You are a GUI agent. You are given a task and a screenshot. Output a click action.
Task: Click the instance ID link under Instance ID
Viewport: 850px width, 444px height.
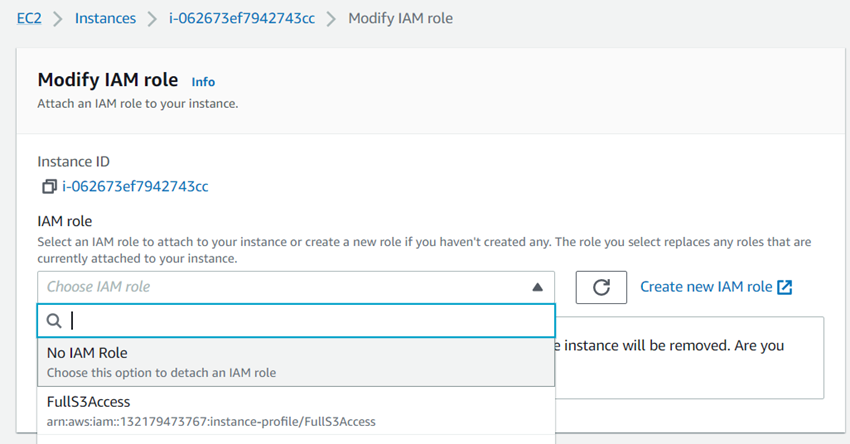(x=135, y=186)
